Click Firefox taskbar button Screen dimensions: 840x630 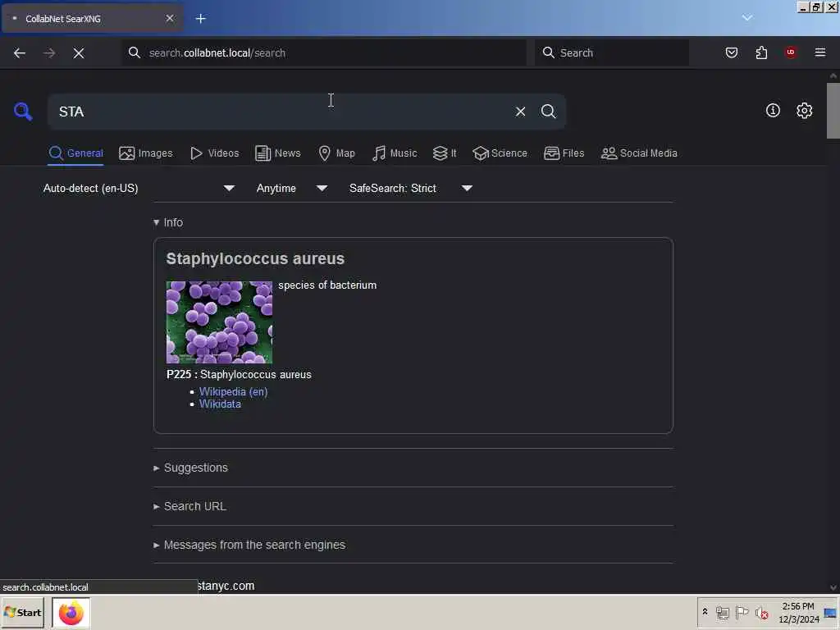tap(71, 612)
